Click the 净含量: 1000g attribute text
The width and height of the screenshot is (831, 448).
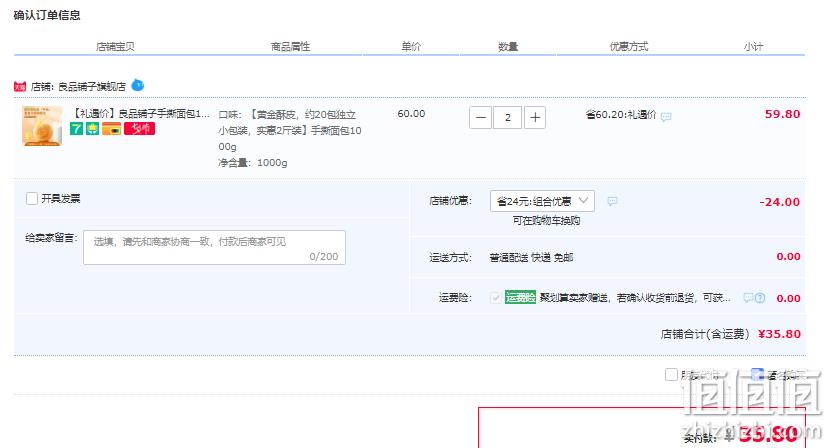tap(253, 163)
